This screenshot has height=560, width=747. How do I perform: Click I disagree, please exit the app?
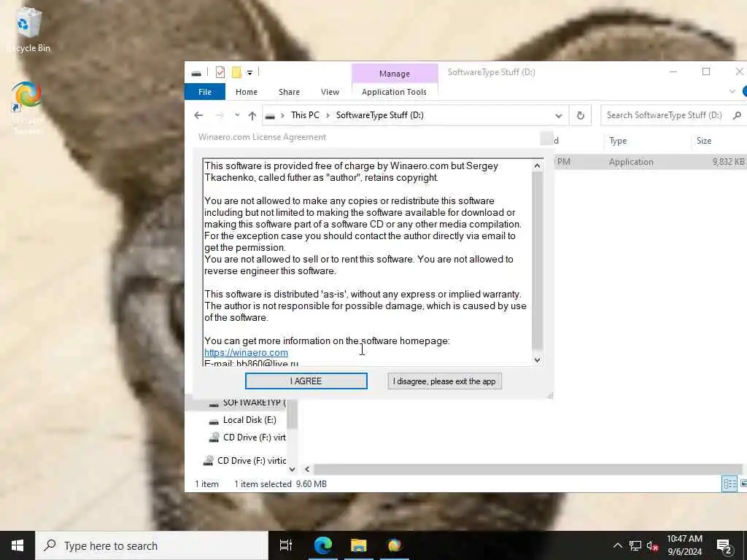pyautogui.click(x=444, y=381)
